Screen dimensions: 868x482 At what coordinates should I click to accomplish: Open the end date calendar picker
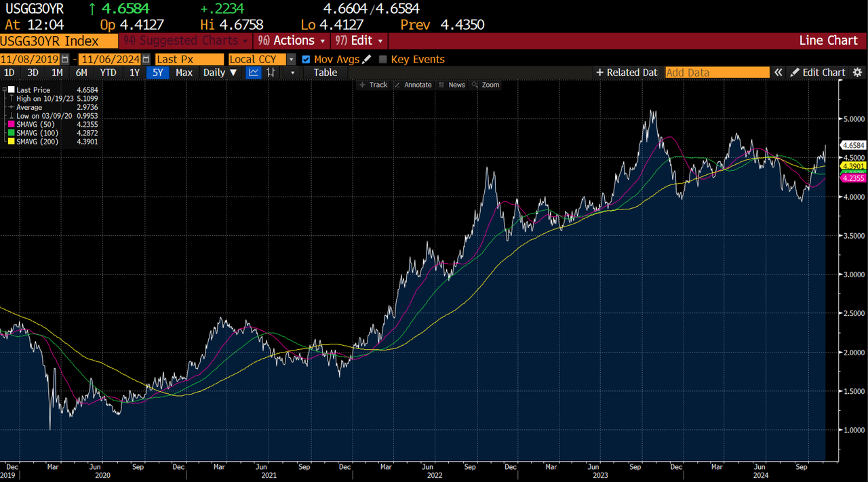[146, 59]
